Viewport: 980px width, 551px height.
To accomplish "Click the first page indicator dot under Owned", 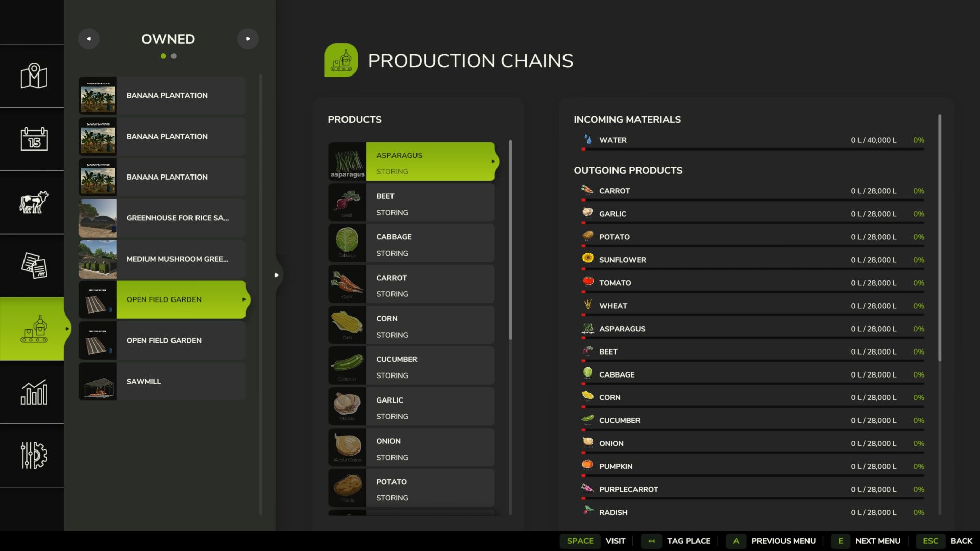I will pos(163,56).
